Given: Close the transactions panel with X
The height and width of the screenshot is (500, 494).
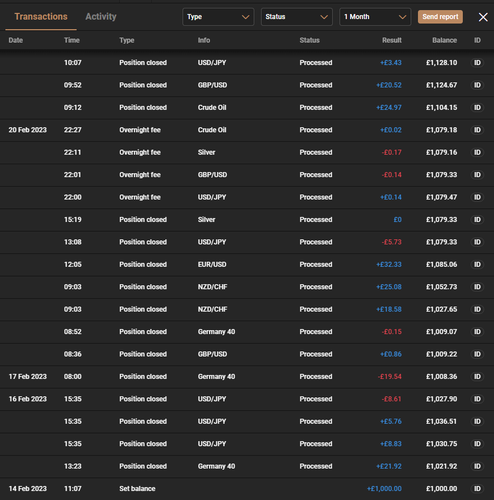Looking at the screenshot, I should click(x=483, y=17).
